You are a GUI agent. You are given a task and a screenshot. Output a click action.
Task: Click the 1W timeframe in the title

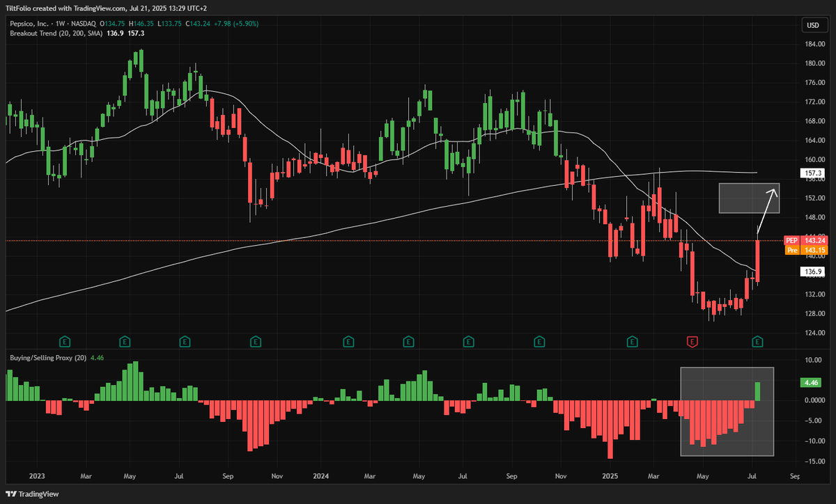[61, 23]
